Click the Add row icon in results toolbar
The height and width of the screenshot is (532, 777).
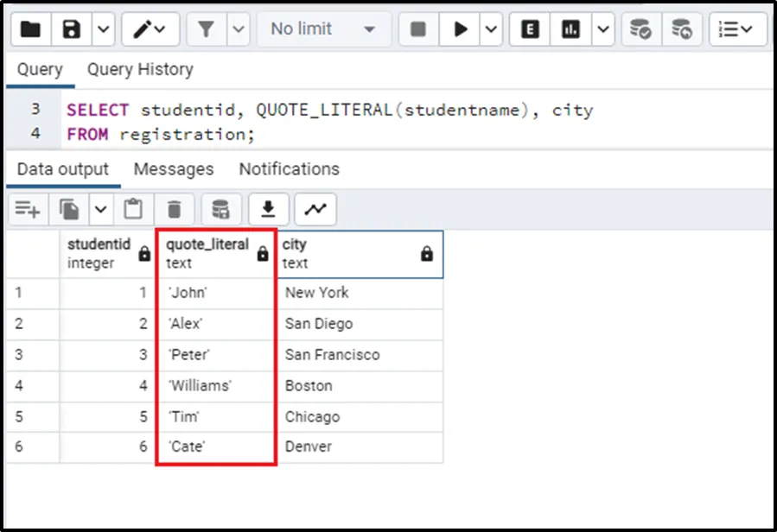(28, 209)
